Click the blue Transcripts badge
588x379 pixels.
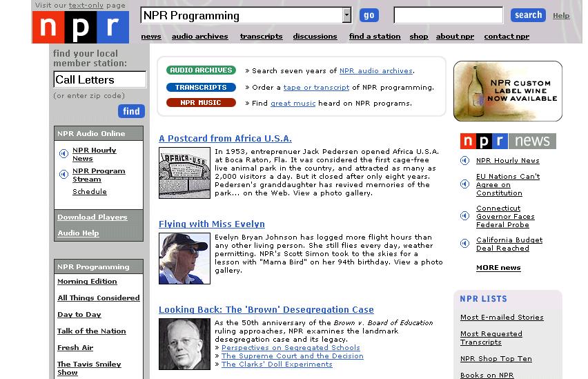point(201,88)
